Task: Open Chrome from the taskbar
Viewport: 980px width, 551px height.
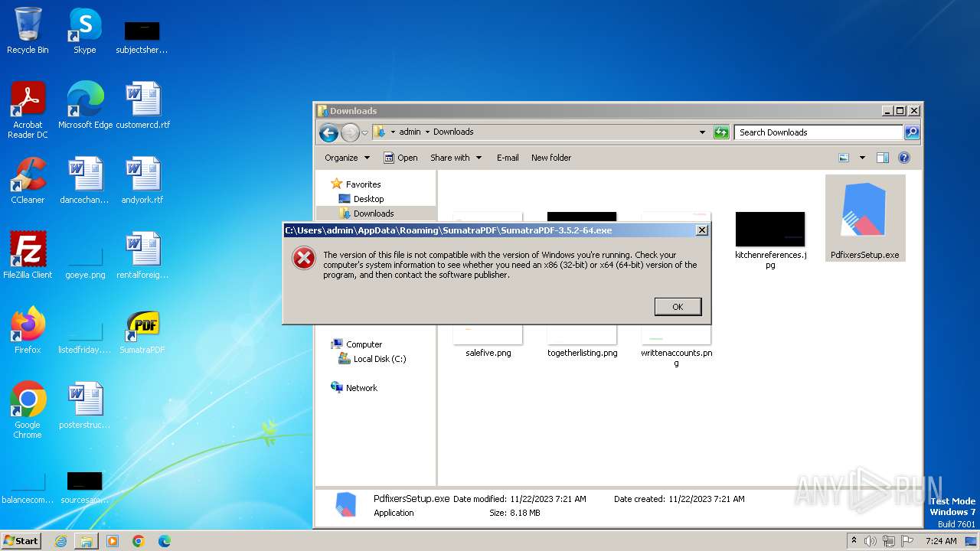Action: point(139,541)
